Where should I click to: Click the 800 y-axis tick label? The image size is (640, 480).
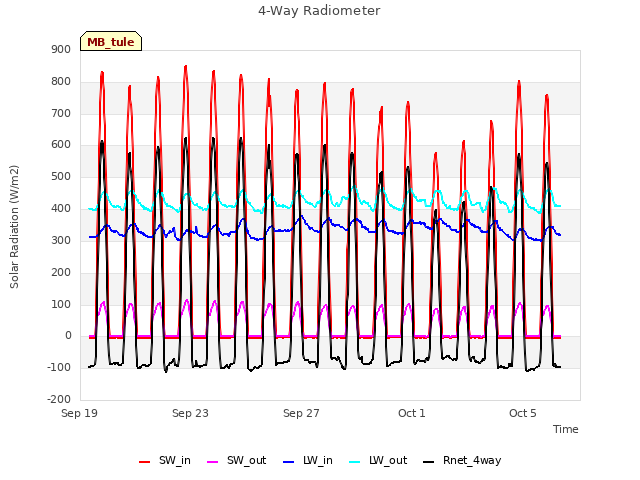pyautogui.click(x=61, y=82)
